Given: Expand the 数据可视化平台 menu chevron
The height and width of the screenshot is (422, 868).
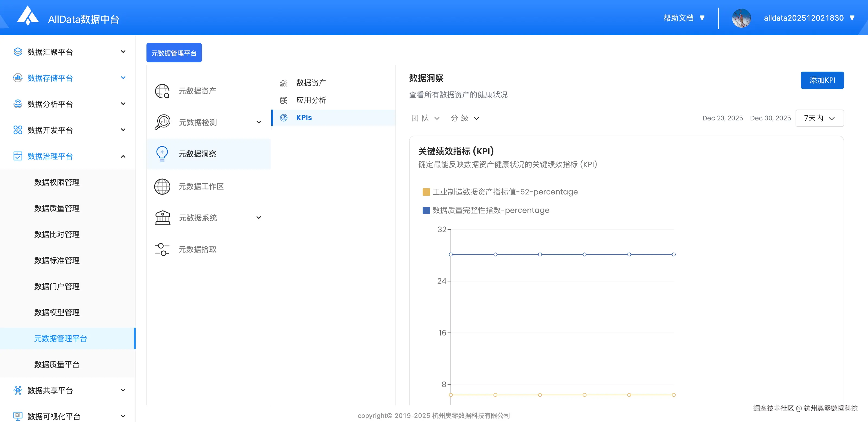Looking at the screenshot, I should [123, 416].
